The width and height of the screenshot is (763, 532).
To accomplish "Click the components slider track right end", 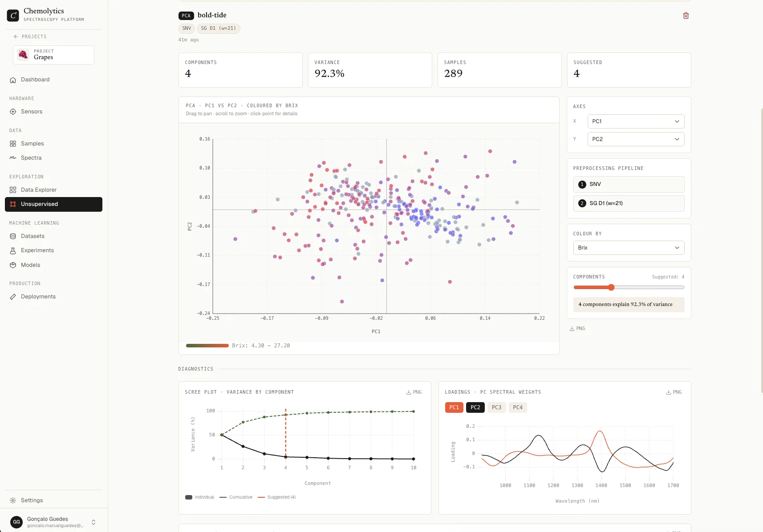I will pos(683,287).
